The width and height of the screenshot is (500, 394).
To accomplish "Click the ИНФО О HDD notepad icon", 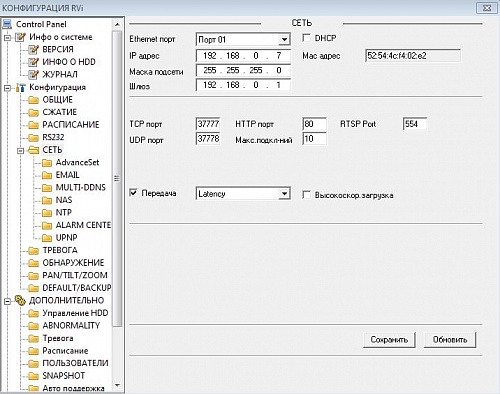I will (x=33, y=62).
